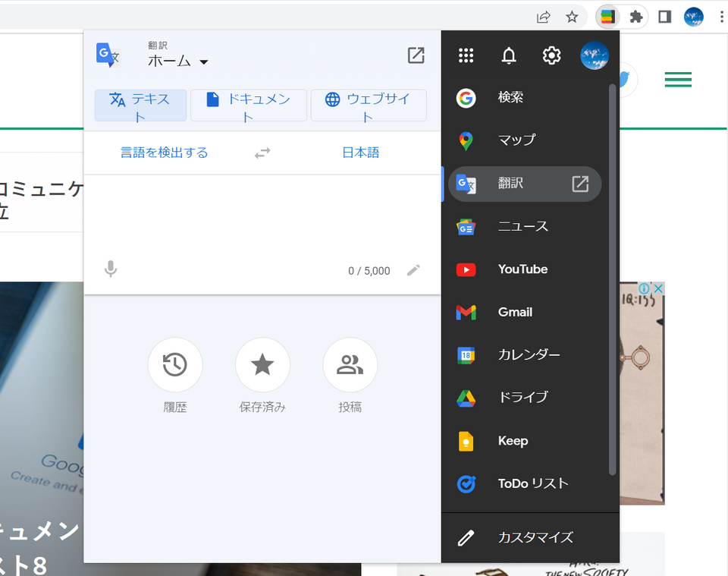728x576 pixels.
Task: Open notifications bell icon
Action: (x=509, y=55)
